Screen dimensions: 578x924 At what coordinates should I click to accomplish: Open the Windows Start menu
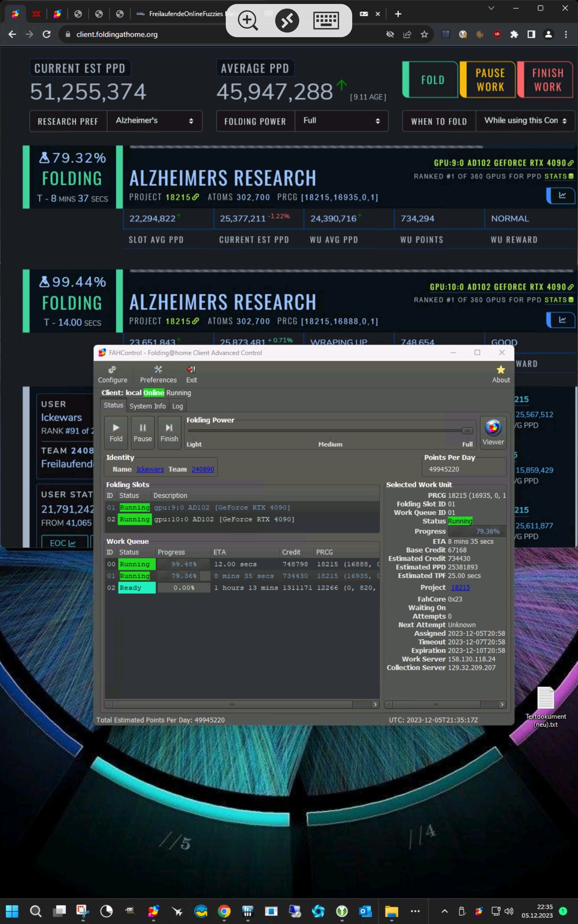tap(12, 911)
